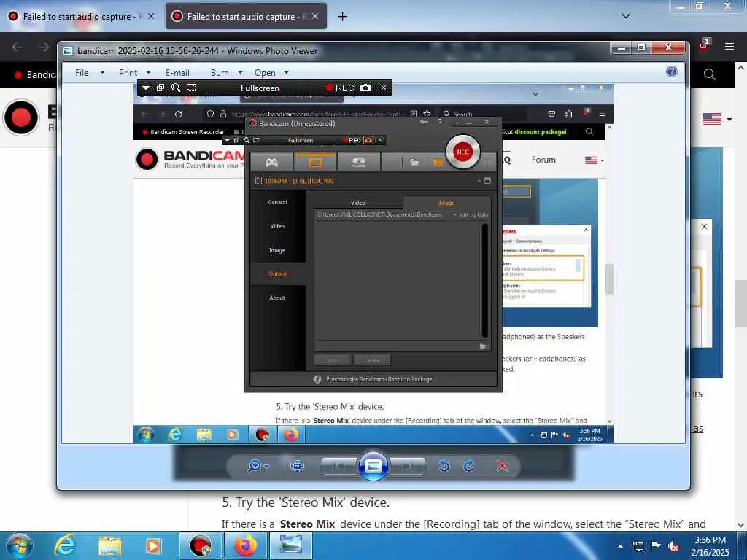Open a new Firefox tab
Viewport: 747px width, 560px height.
tap(342, 17)
